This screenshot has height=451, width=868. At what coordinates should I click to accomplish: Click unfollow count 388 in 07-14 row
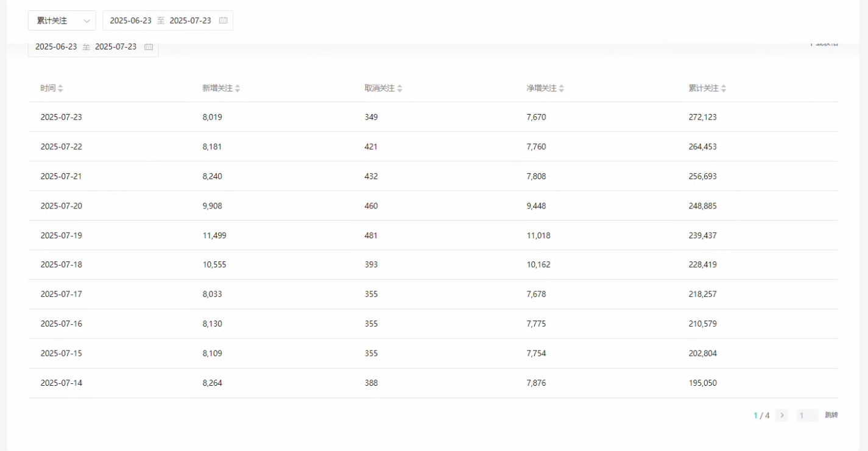(x=371, y=383)
